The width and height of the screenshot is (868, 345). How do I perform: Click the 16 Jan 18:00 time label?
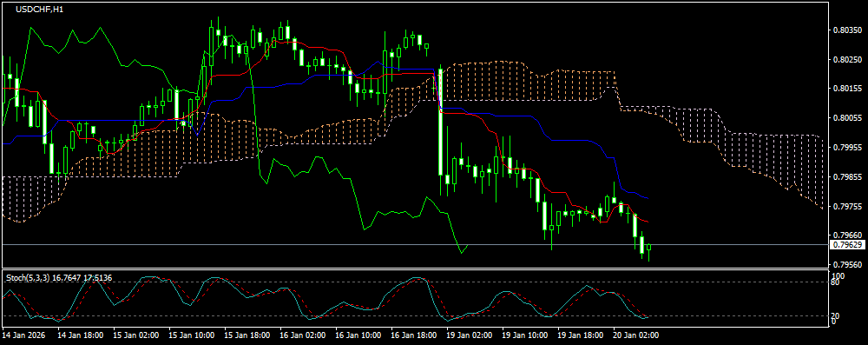click(413, 335)
